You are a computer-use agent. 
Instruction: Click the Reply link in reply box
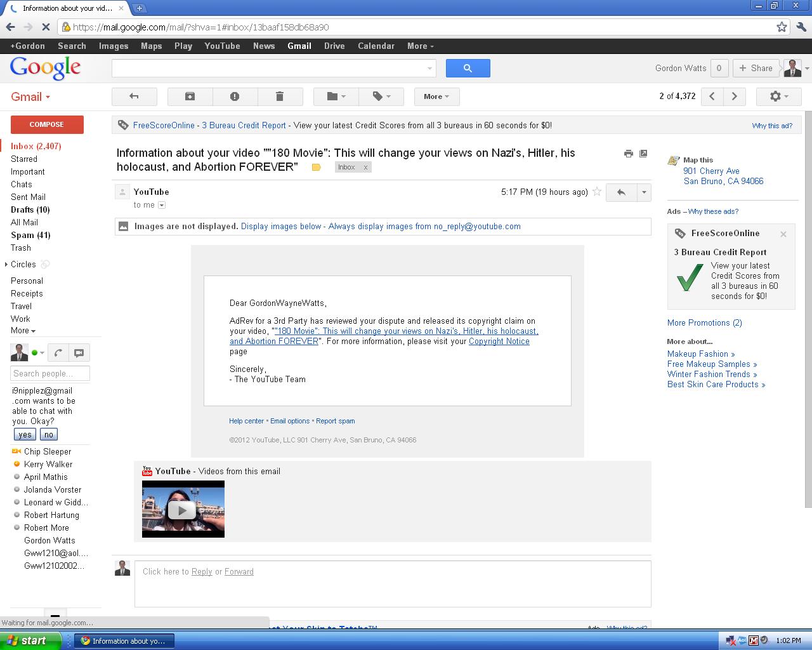pyautogui.click(x=202, y=571)
